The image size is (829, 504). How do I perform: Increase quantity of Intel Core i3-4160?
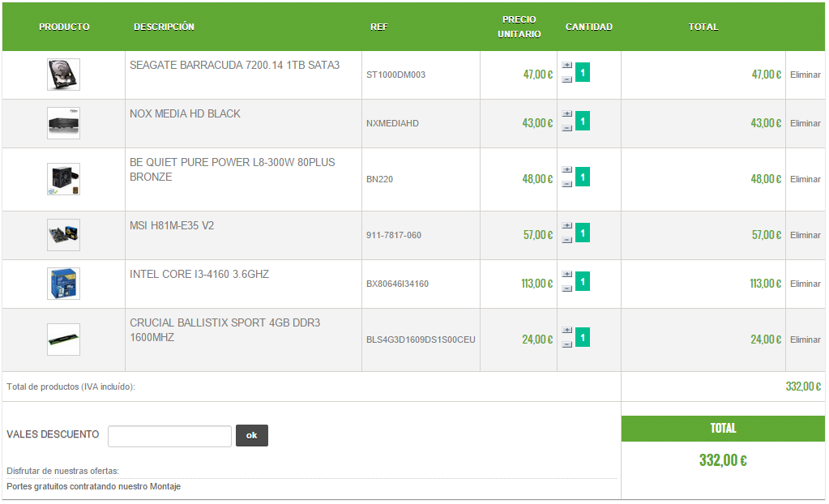tap(566, 275)
